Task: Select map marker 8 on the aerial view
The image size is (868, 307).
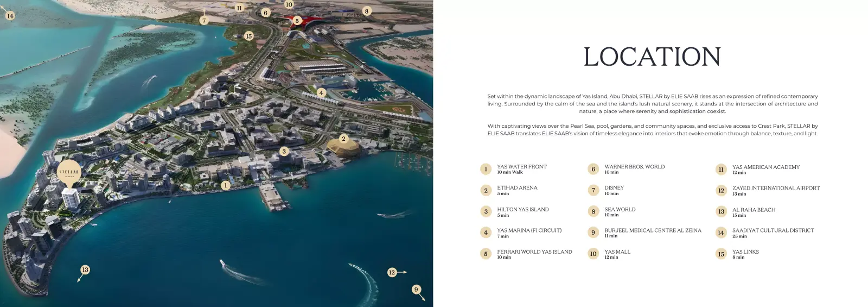Action: click(x=367, y=11)
